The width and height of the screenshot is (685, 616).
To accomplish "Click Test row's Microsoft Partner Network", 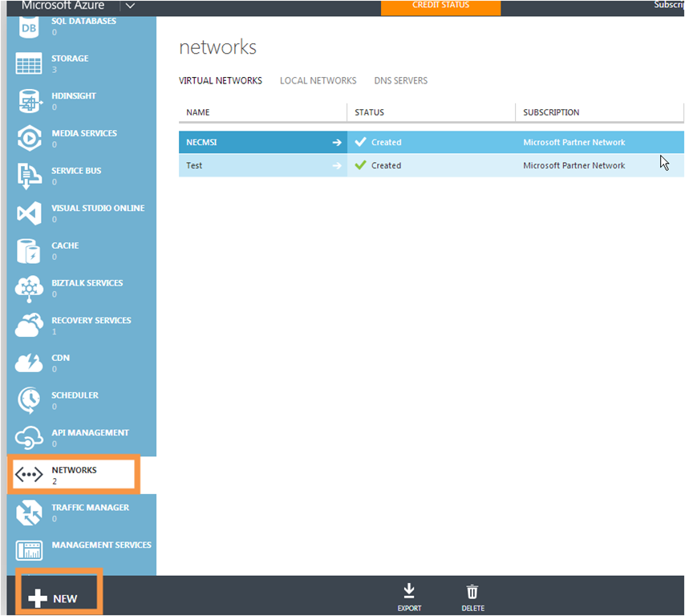I will (x=574, y=165).
